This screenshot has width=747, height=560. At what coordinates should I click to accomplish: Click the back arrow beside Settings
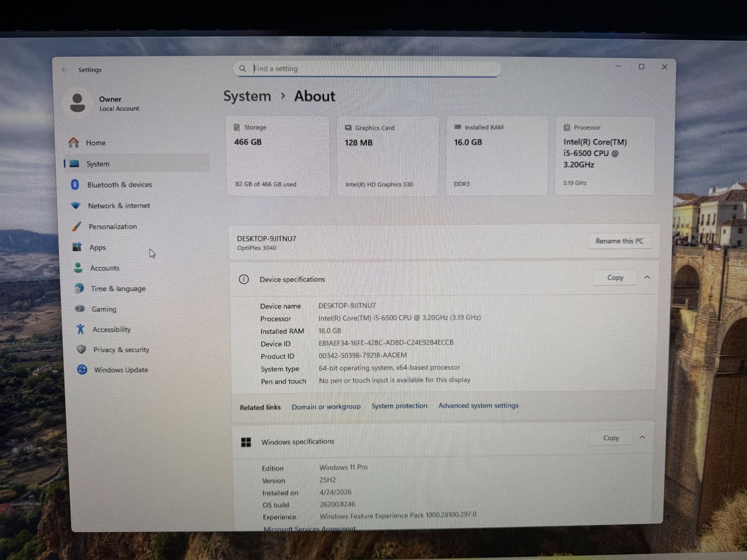click(65, 70)
